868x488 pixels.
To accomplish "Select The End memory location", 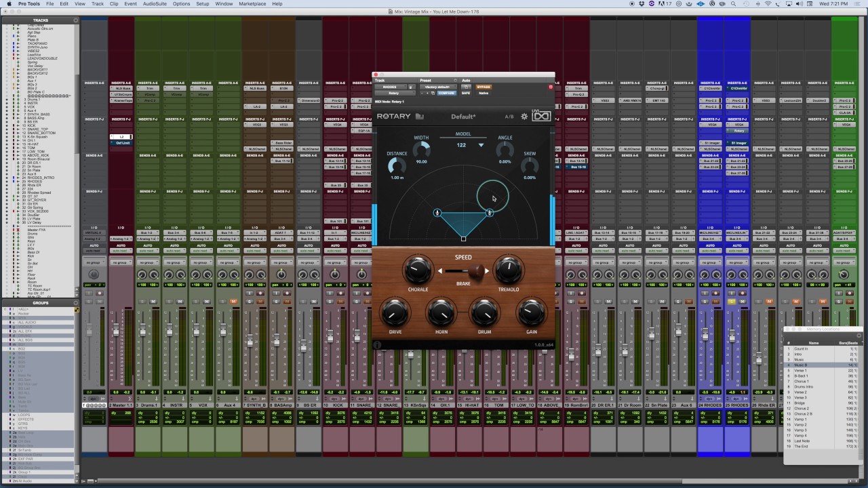I will pyautogui.click(x=822, y=447).
